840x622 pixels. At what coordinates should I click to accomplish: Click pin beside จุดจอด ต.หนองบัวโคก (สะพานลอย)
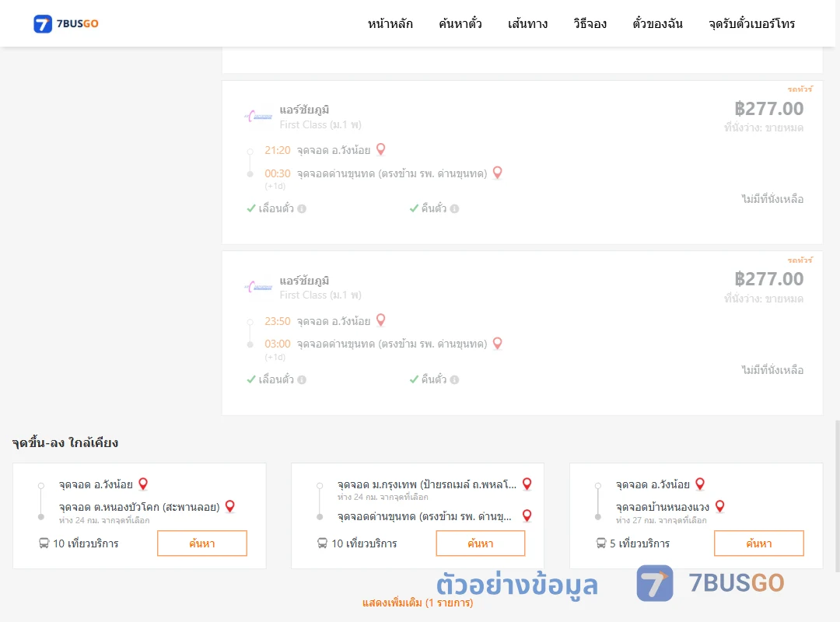coord(230,506)
